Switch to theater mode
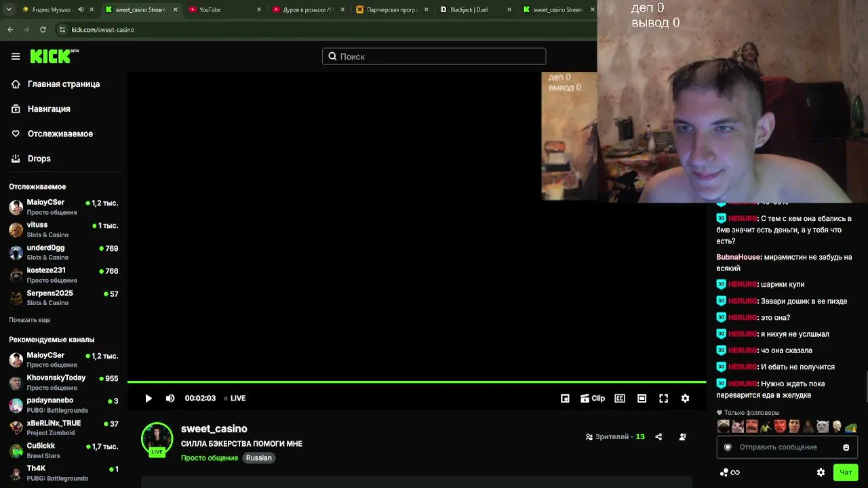This screenshot has width=868, height=488. click(642, 399)
